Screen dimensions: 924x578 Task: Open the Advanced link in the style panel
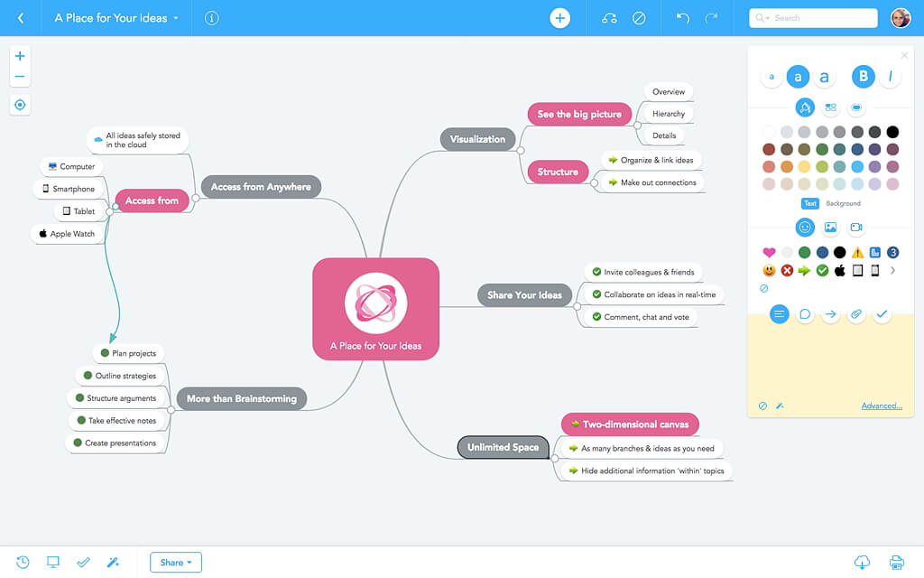[x=882, y=405]
